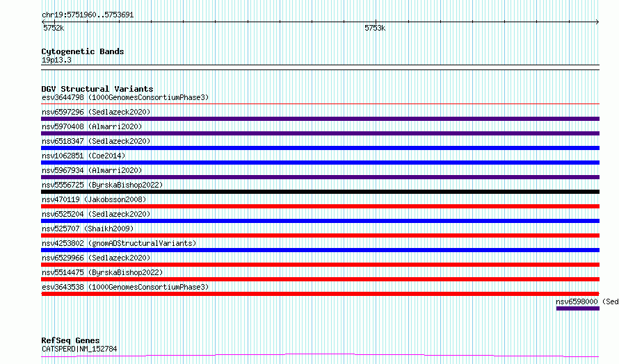Click the blue bar under nsv6525204
This screenshot has height=364, width=619.
tap(320, 221)
